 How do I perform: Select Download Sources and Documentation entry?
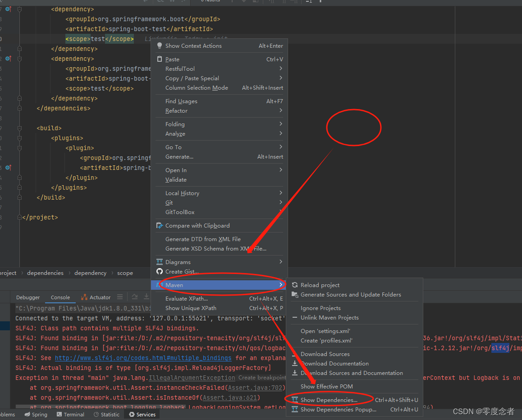pos(355,373)
